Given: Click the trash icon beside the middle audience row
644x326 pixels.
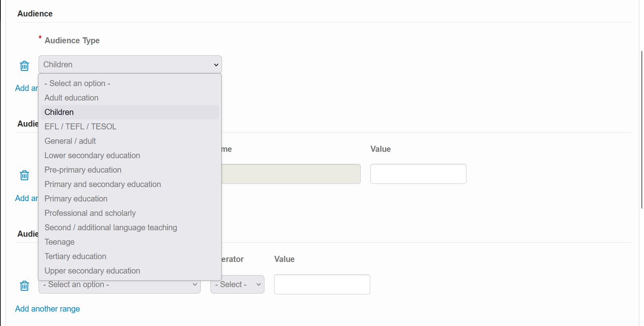Looking at the screenshot, I should point(24,175).
